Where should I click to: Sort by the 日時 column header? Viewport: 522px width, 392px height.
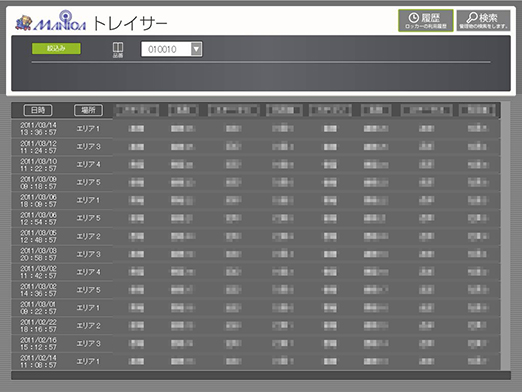tap(38, 110)
